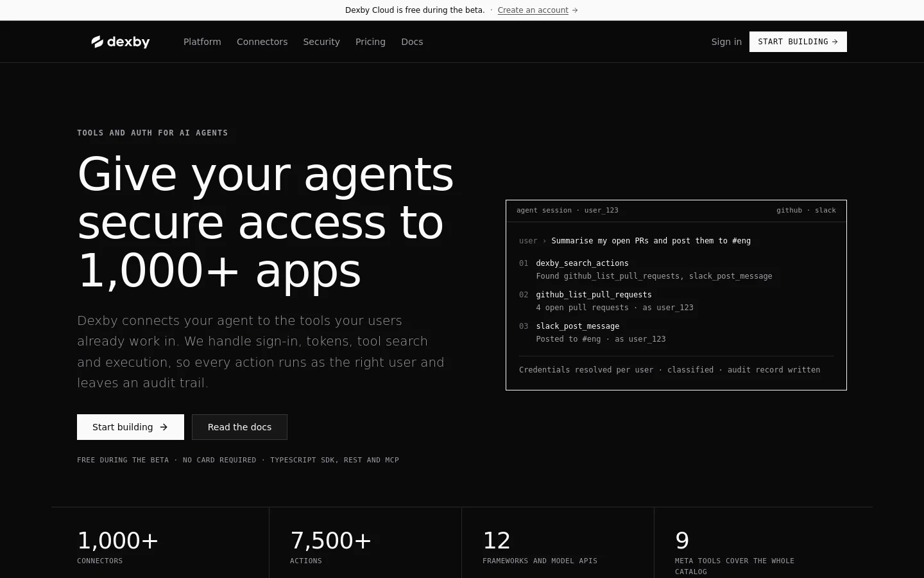
Task: Open the Connectors nav item
Action: (x=262, y=42)
